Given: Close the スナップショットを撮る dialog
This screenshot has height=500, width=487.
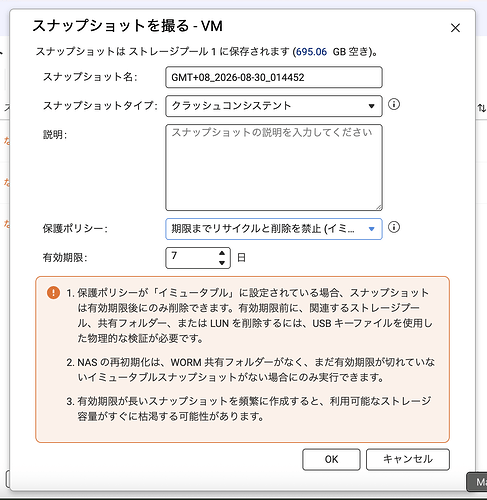Looking at the screenshot, I should 455,28.
